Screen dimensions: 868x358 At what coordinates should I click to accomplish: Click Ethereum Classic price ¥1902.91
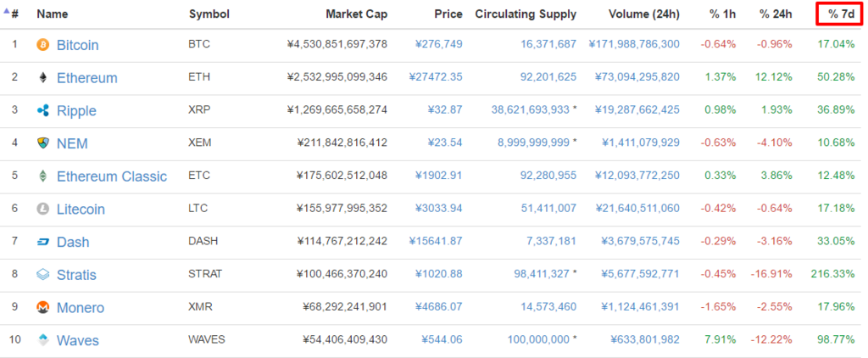coord(438,175)
